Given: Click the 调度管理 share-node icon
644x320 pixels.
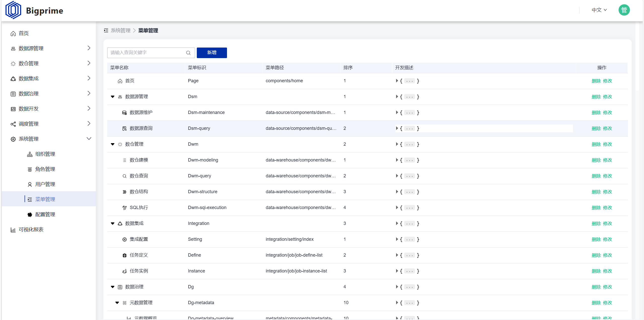Looking at the screenshot, I should [13, 124].
